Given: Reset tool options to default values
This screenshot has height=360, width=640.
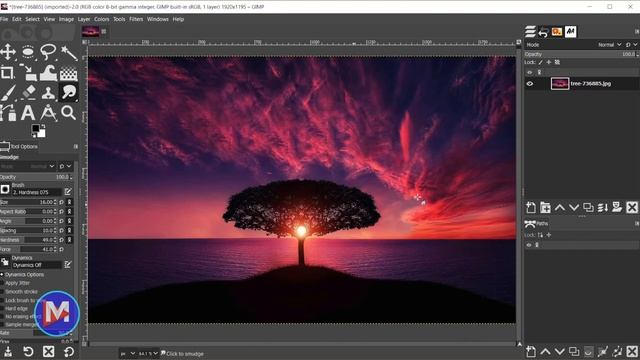Looking at the screenshot, I should click(x=69, y=351).
